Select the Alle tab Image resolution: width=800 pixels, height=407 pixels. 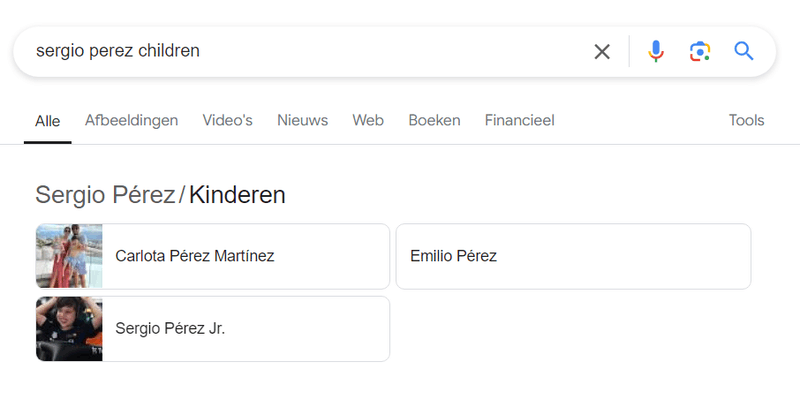coord(47,121)
